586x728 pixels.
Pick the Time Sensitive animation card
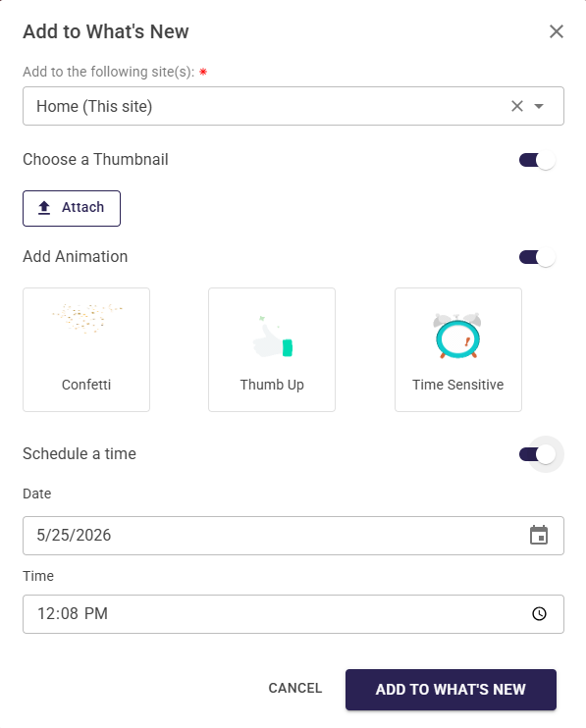tap(458, 349)
